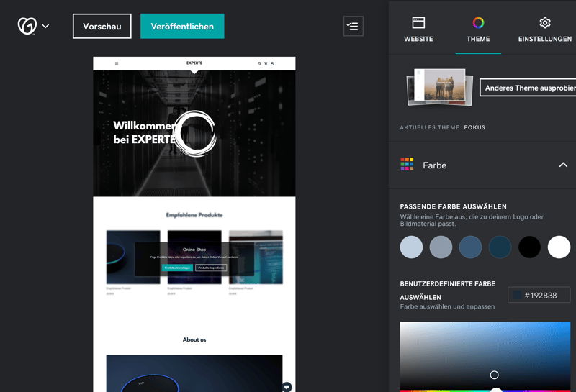Click the EXPERTE site title in preview

tap(194, 63)
